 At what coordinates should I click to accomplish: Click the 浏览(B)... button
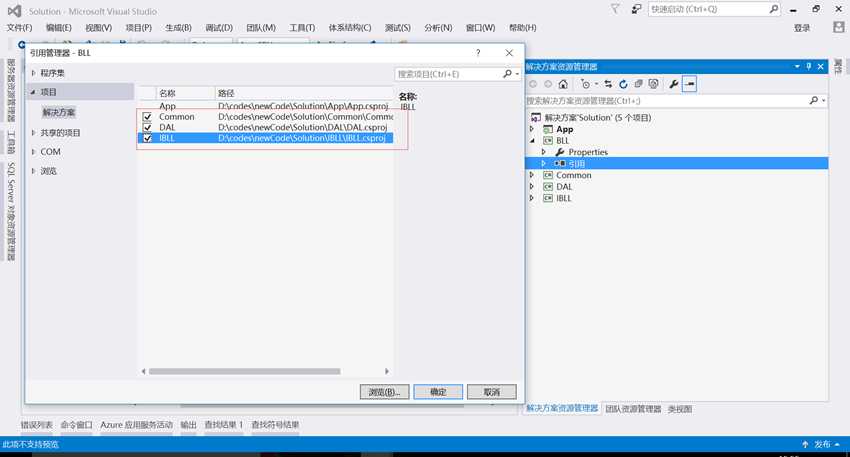point(384,392)
